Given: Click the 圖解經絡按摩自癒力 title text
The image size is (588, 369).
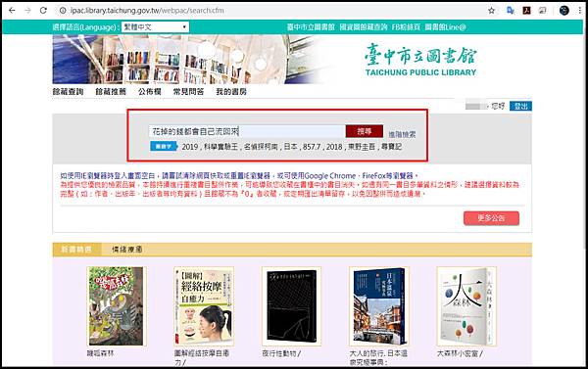Looking at the screenshot, I should pos(202,358).
